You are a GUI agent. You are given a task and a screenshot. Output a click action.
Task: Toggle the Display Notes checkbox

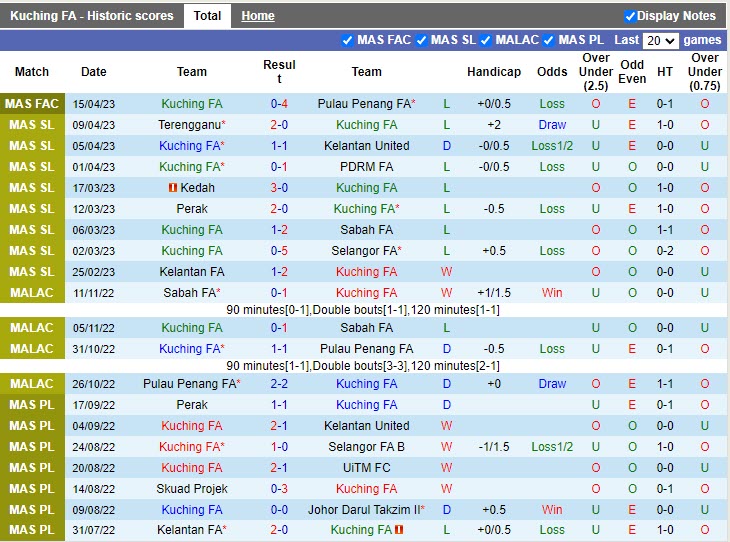pyautogui.click(x=630, y=16)
